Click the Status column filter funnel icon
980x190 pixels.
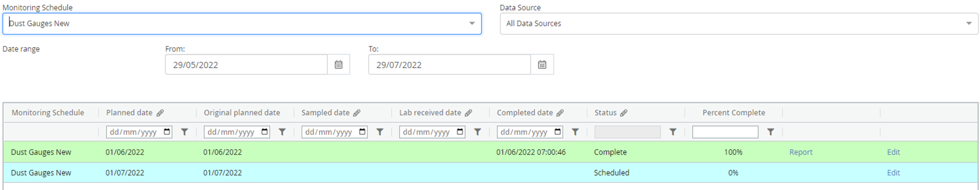click(x=673, y=132)
